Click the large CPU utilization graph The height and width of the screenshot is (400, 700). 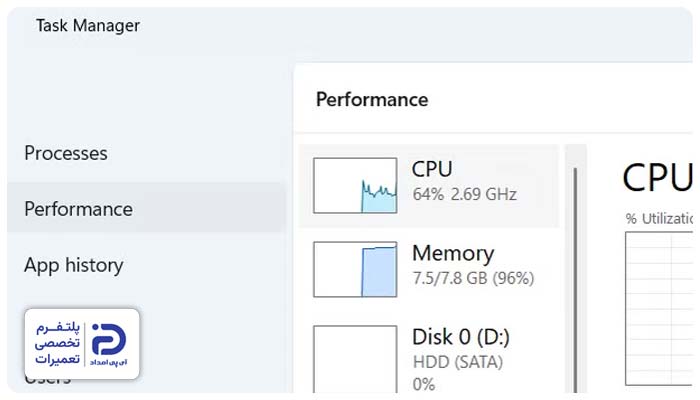659,308
